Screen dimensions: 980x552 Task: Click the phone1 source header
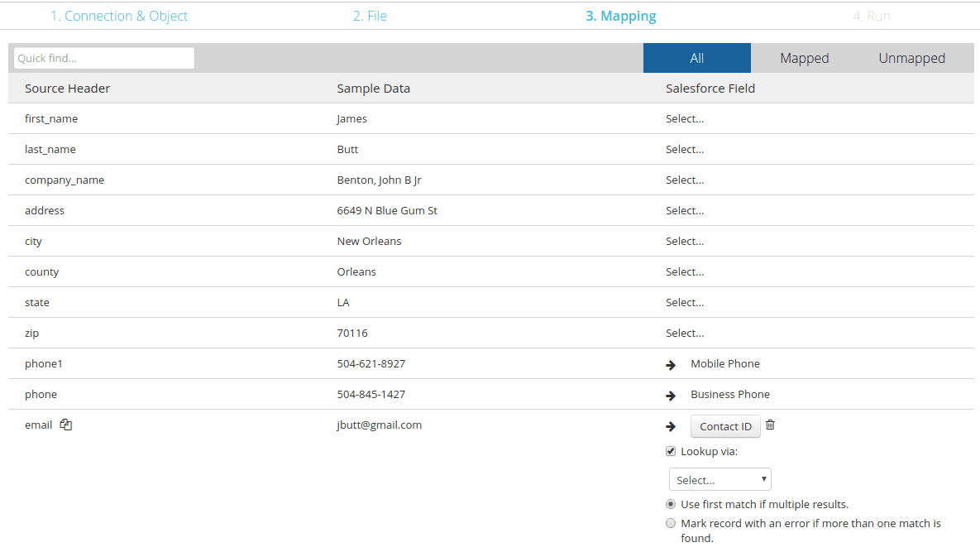[44, 364]
